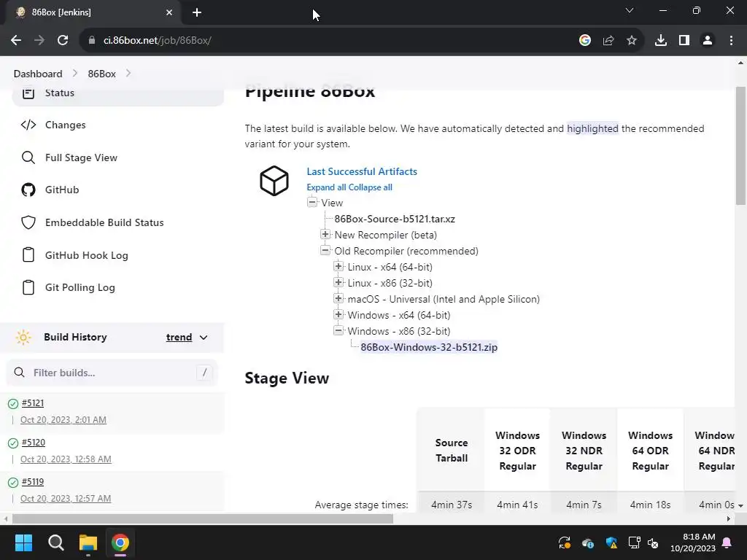747x560 pixels.
Task: Click the Changes code brackets icon
Action: coord(28,125)
